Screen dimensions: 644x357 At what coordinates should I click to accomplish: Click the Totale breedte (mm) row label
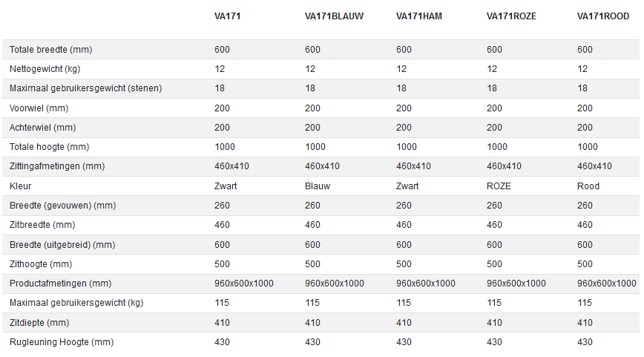click(x=50, y=50)
